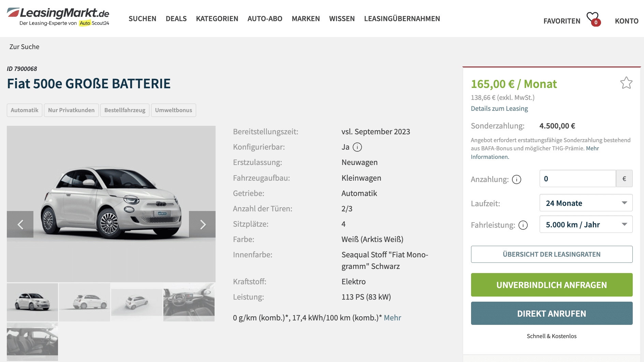
Task: Open WISSEN menu
Action: point(342,19)
